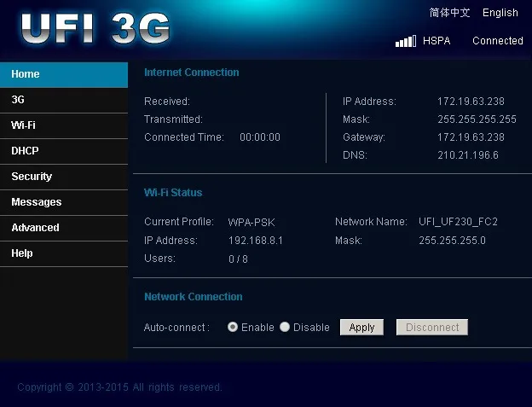Open the DHCP menu item
Viewport: 532px width, 407px height.
click(64, 151)
